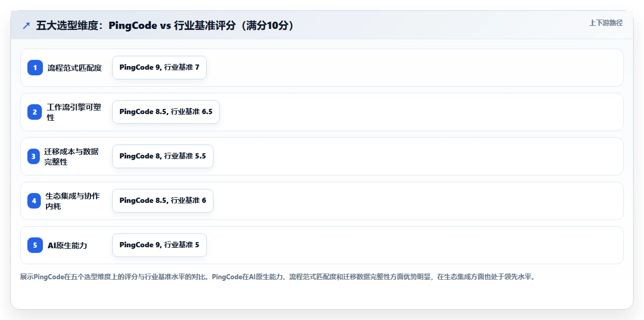Click the 'PingCode 9, 行业基准 5' chip
Screen dimensions: 644x320
coord(159,245)
